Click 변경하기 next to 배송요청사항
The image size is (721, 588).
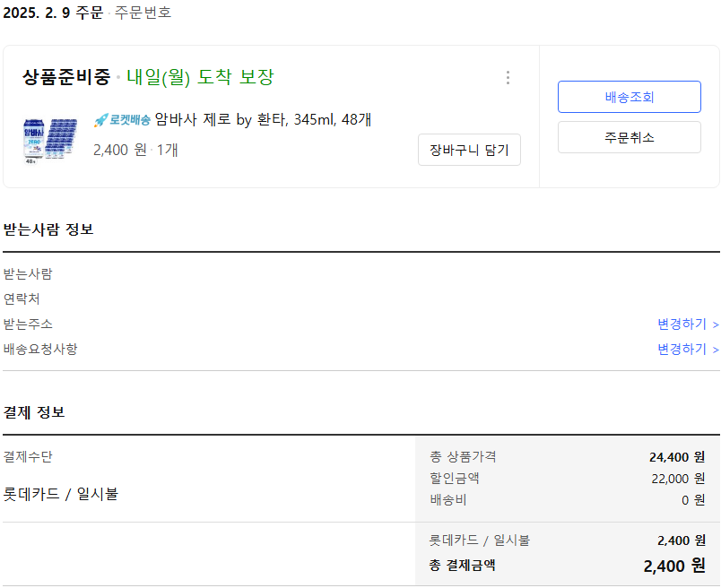(687, 349)
